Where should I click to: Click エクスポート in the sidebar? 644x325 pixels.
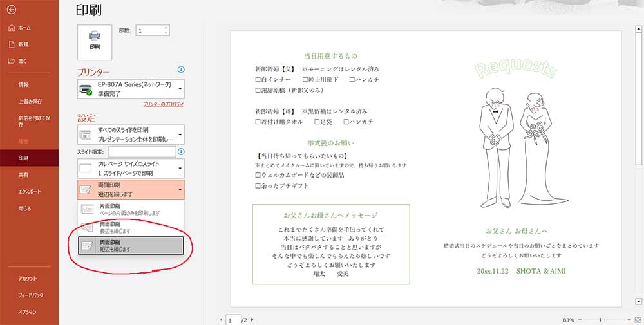coord(30,192)
